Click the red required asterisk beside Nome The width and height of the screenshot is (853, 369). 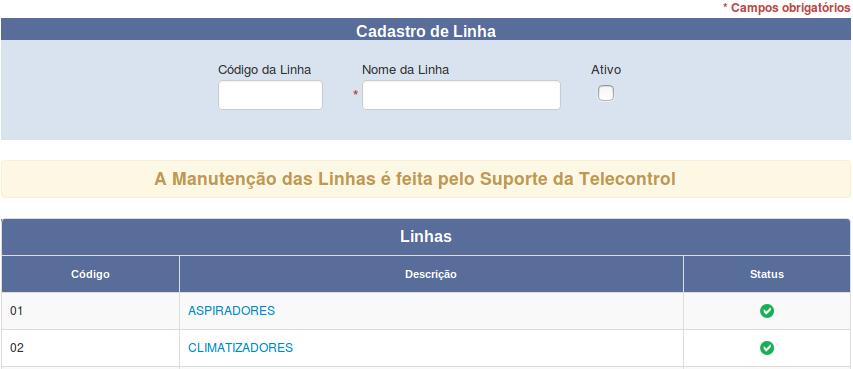point(355,94)
